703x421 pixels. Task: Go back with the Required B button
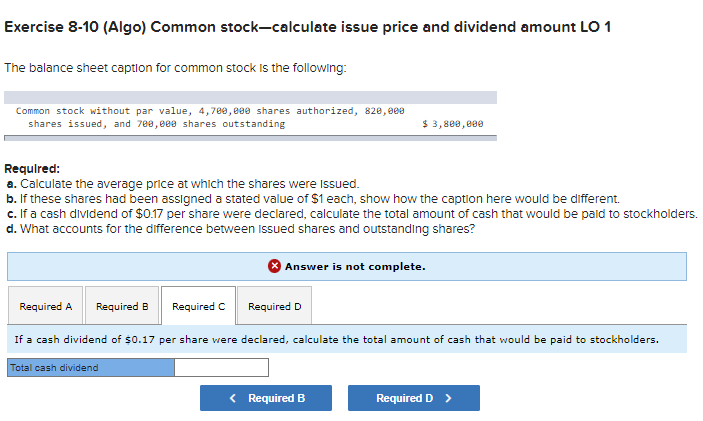point(266,398)
